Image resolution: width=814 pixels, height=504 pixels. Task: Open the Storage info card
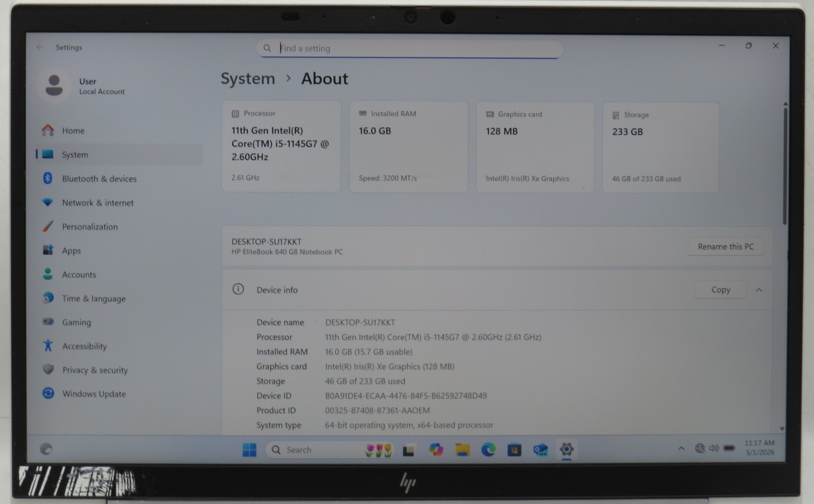(661, 147)
